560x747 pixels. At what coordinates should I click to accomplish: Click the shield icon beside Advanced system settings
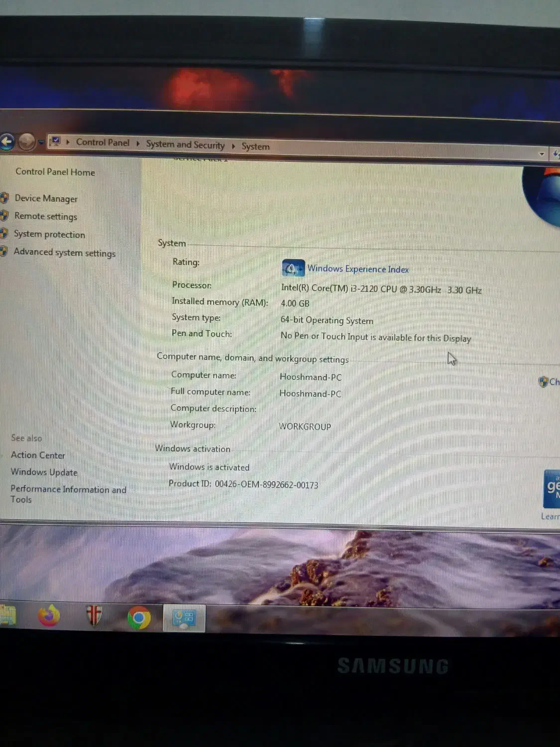coord(4,251)
